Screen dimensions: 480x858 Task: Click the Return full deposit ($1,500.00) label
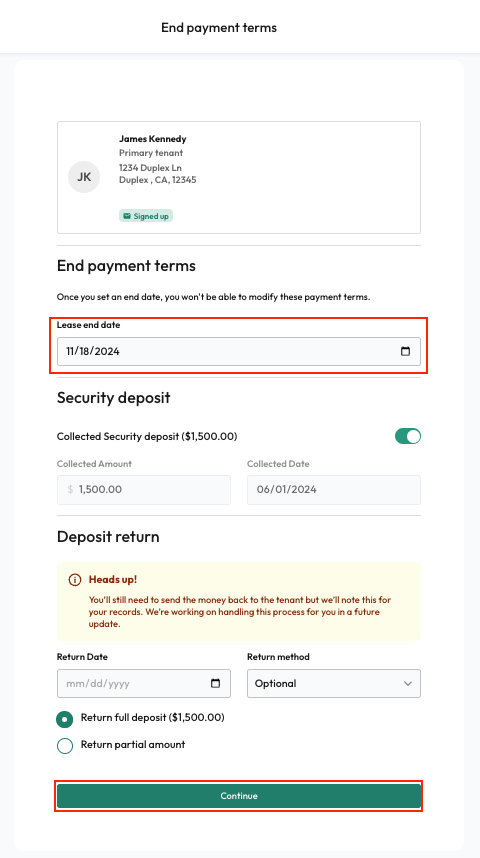[x=153, y=717]
